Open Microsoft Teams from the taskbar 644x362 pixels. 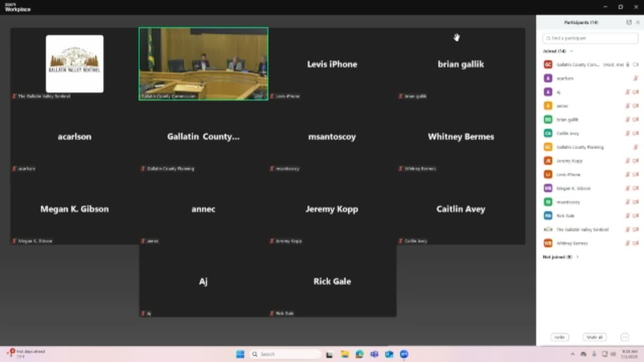click(374, 354)
